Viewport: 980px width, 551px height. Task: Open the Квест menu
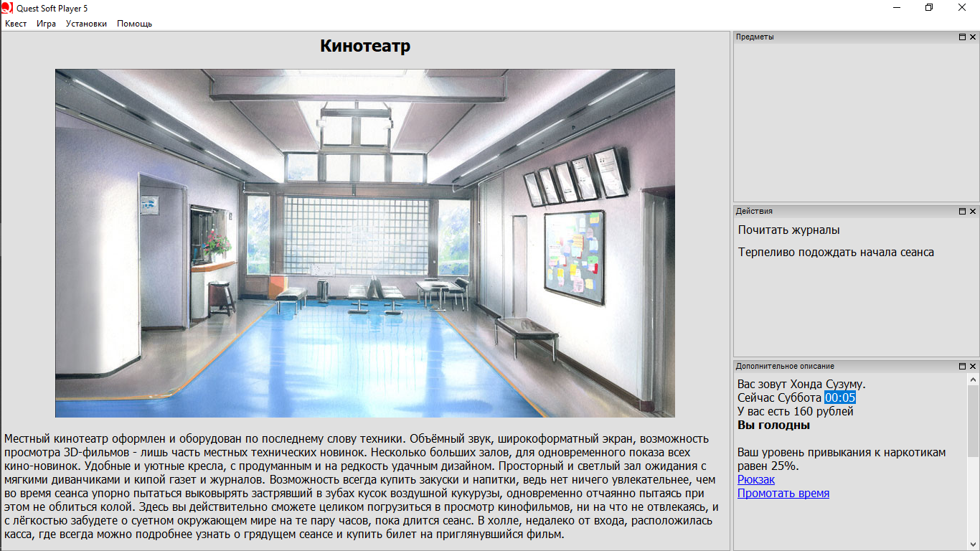(16, 24)
